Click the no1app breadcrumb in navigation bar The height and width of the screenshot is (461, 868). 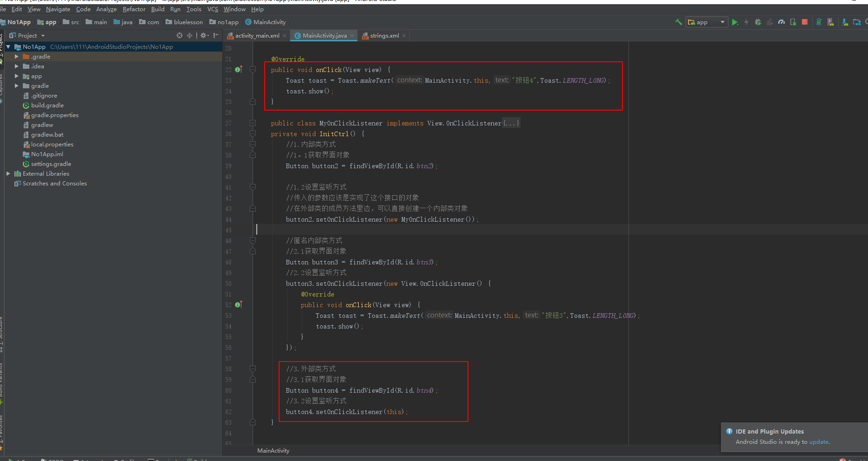pos(224,22)
